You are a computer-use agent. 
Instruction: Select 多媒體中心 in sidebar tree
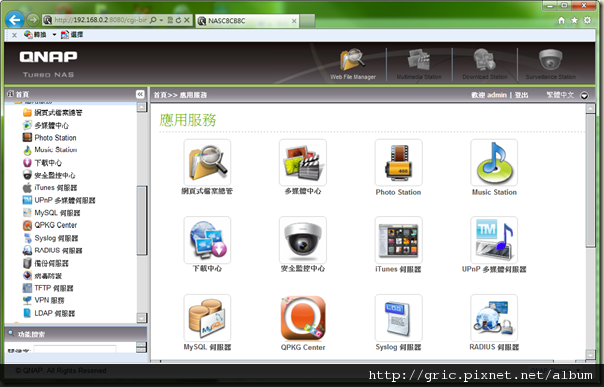pyautogui.click(x=46, y=125)
